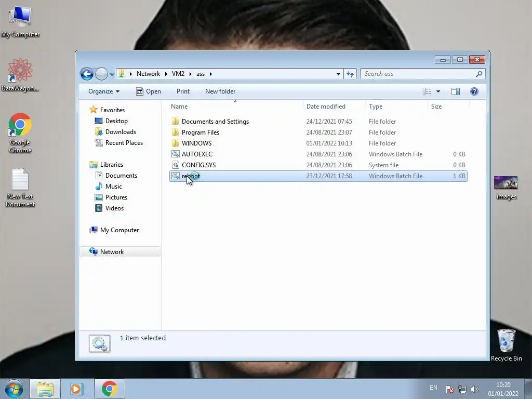532x399 pixels.
Task: Select the AUTOEXEC batch file
Action: pyautogui.click(x=197, y=154)
